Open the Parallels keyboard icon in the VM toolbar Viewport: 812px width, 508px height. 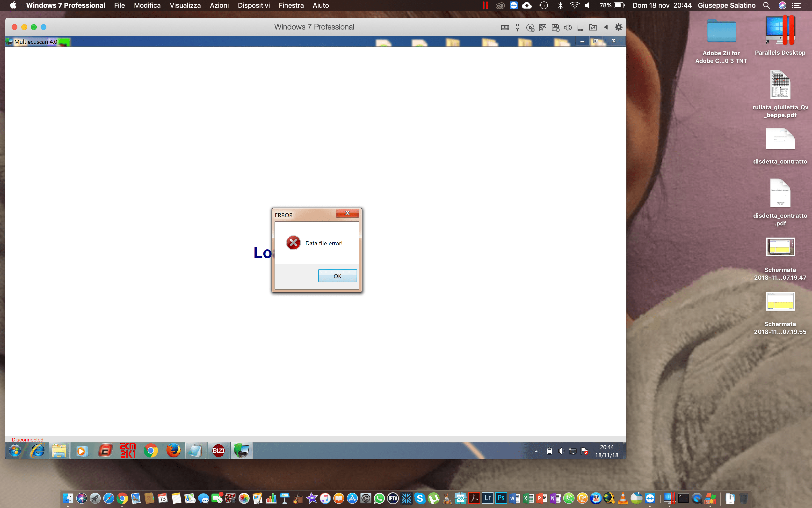[x=505, y=27]
